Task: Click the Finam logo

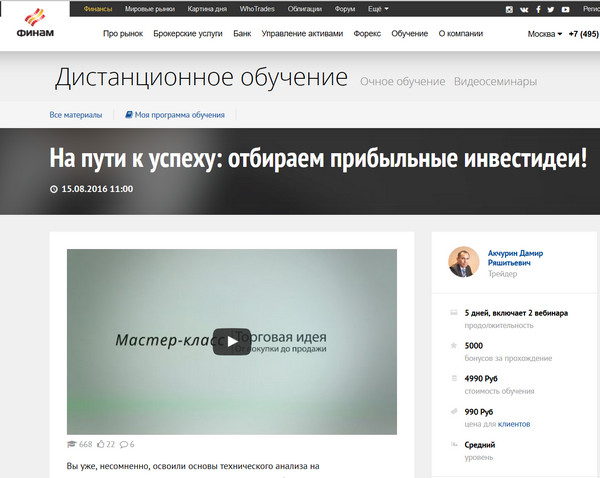Action: point(36,24)
